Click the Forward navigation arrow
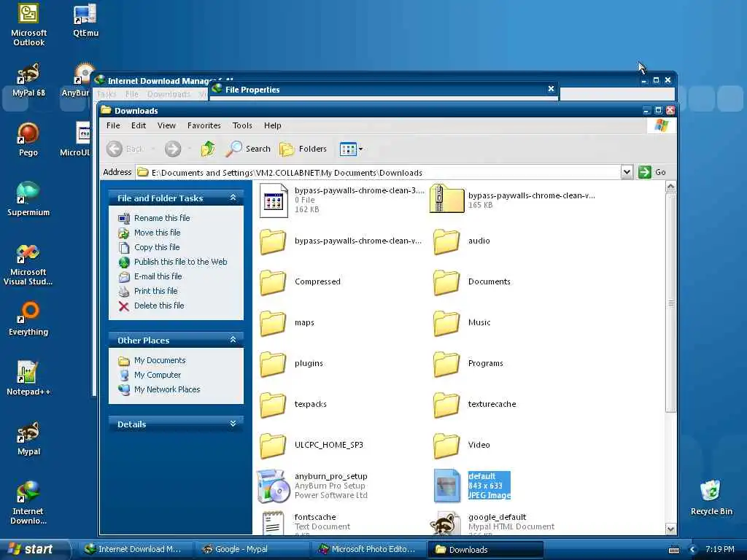Image resolution: width=747 pixels, height=560 pixels. click(173, 149)
